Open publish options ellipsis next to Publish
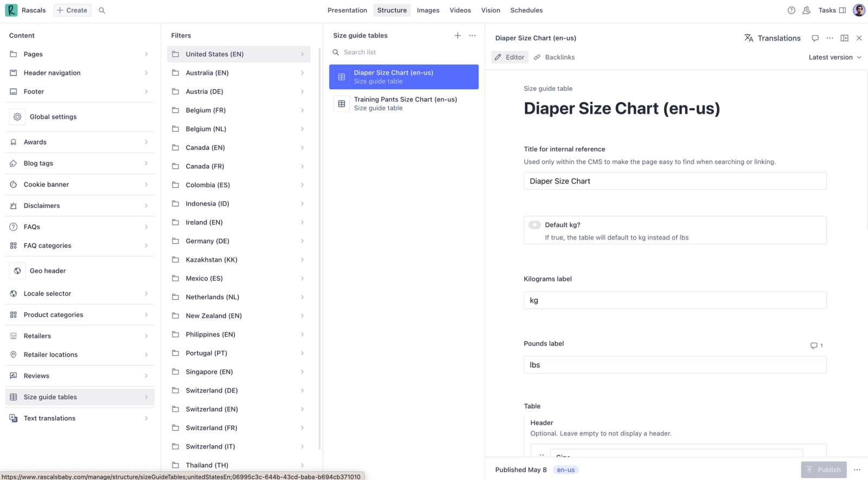This screenshot has width=868, height=480. click(x=857, y=470)
